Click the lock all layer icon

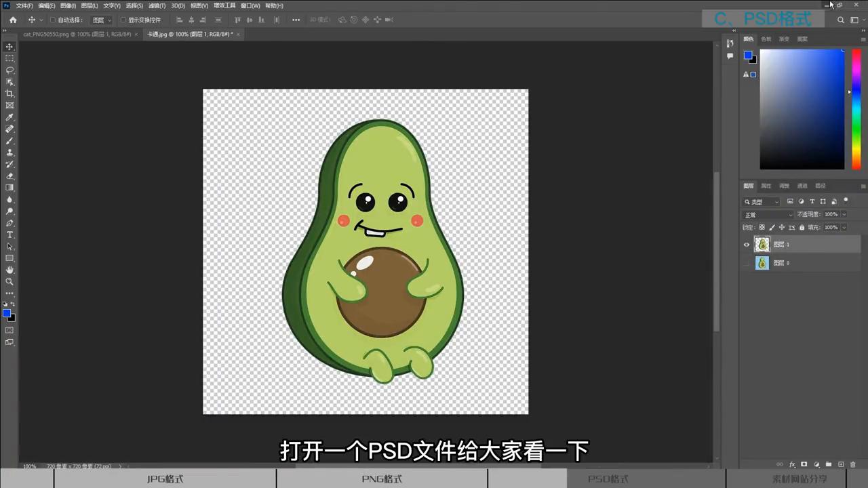[x=802, y=228]
